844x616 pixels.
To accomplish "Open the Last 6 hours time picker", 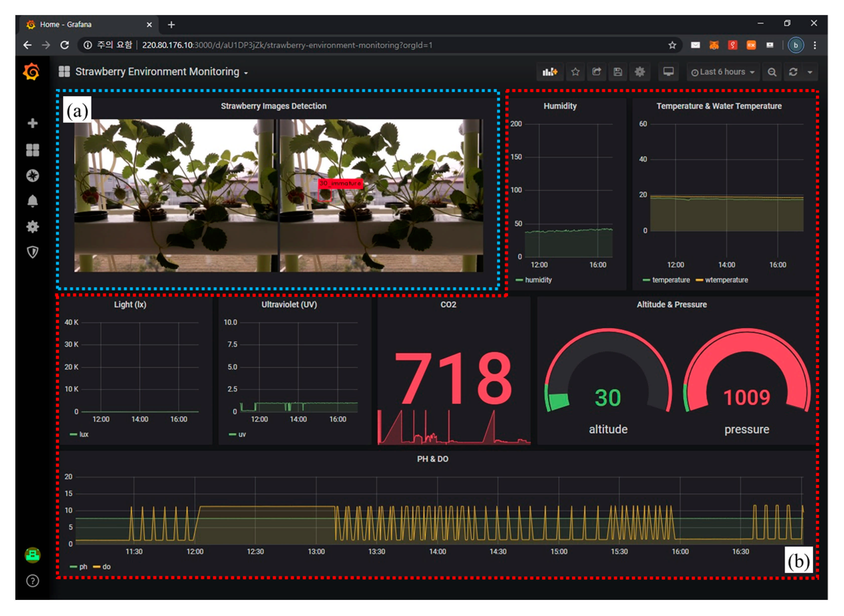I will coord(722,72).
